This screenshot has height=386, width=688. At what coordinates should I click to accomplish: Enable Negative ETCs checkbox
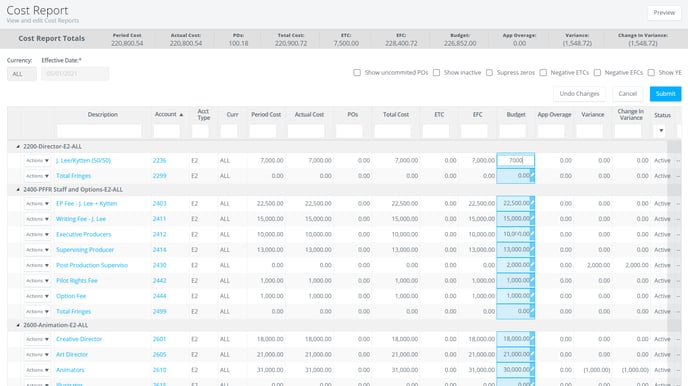coord(543,72)
